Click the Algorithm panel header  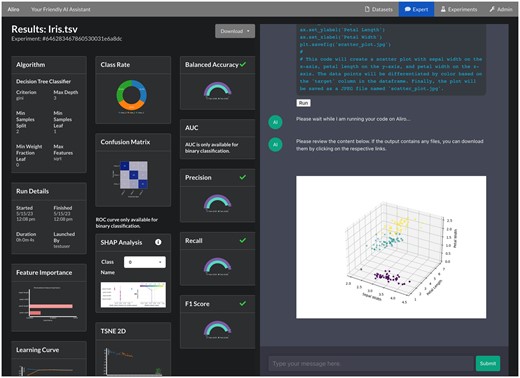click(x=49, y=65)
